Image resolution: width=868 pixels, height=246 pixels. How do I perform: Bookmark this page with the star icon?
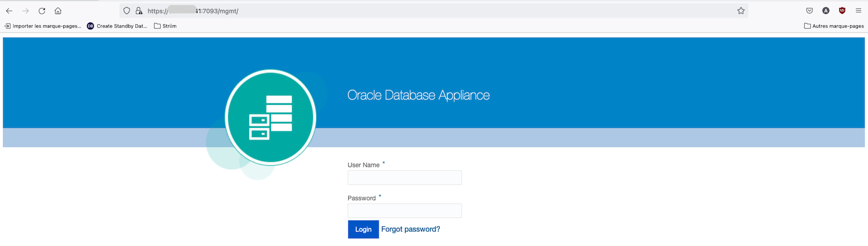point(741,11)
